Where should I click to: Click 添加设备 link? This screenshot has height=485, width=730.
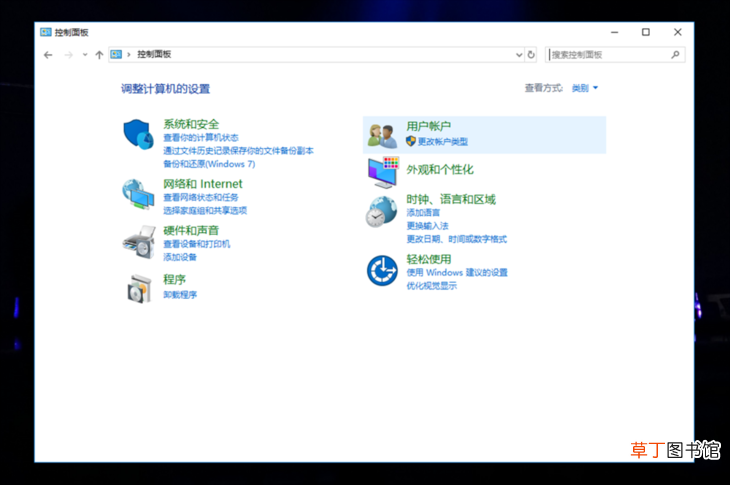pyautogui.click(x=180, y=257)
